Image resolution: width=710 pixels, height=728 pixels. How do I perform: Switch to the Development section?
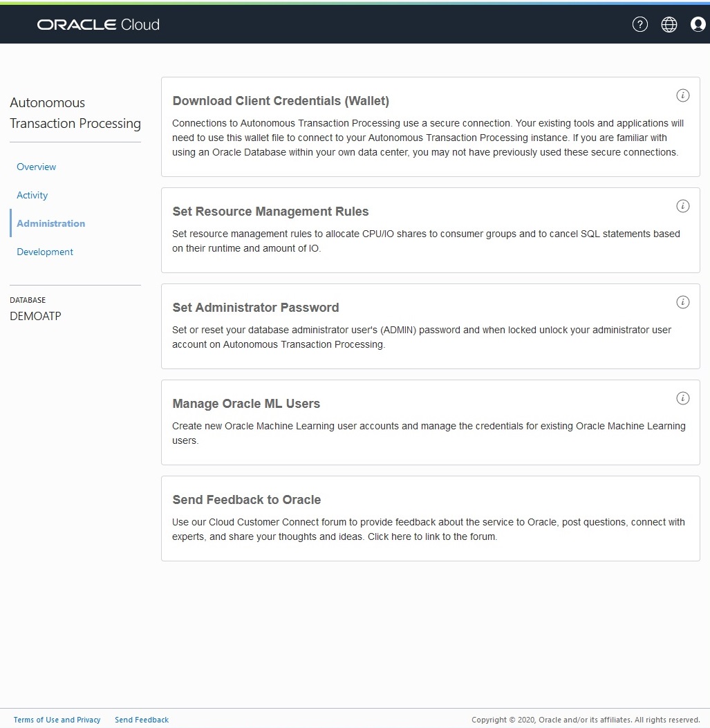pos(45,252)
